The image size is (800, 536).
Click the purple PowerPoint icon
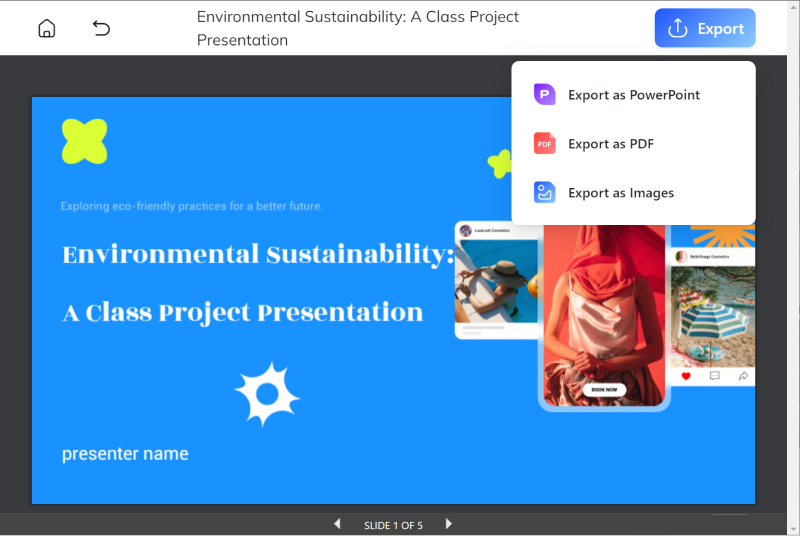544,95
